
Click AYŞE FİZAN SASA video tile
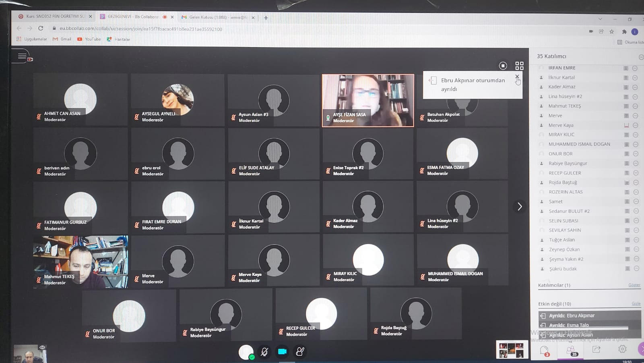(x=368, y=100)
